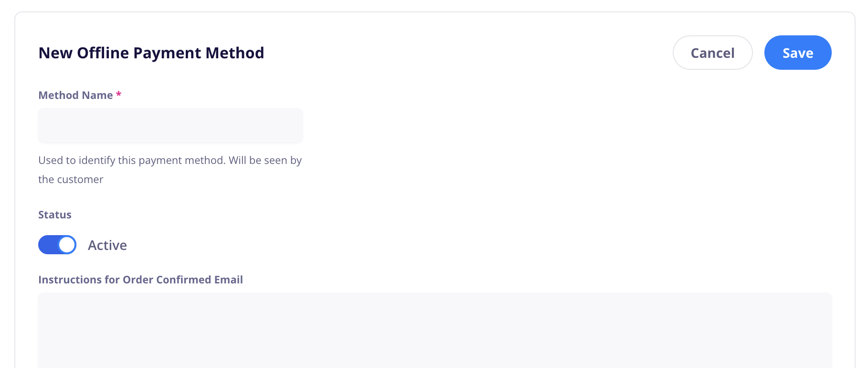Click into the order confirmed email instructions box

coord(434,330)
